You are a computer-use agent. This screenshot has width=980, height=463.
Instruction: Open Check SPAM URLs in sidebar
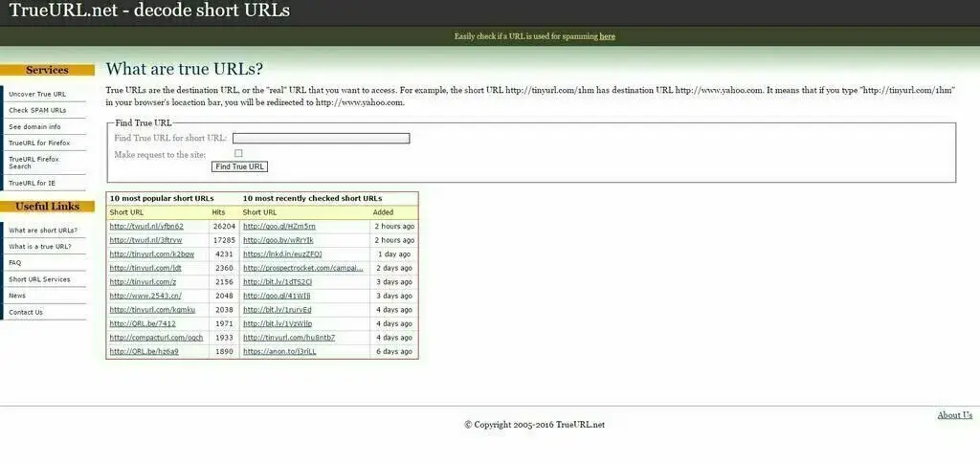click(37, 111)
